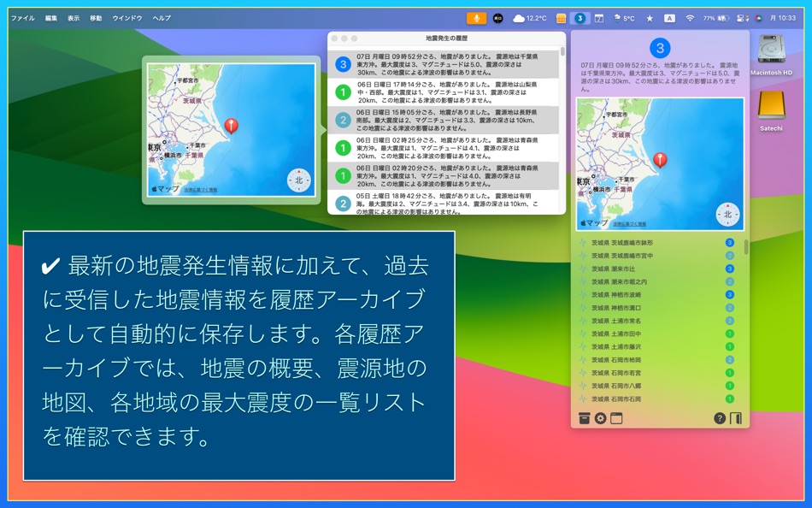812x508 pixels.
Task: Open the input source A icon
Action: 669,18
